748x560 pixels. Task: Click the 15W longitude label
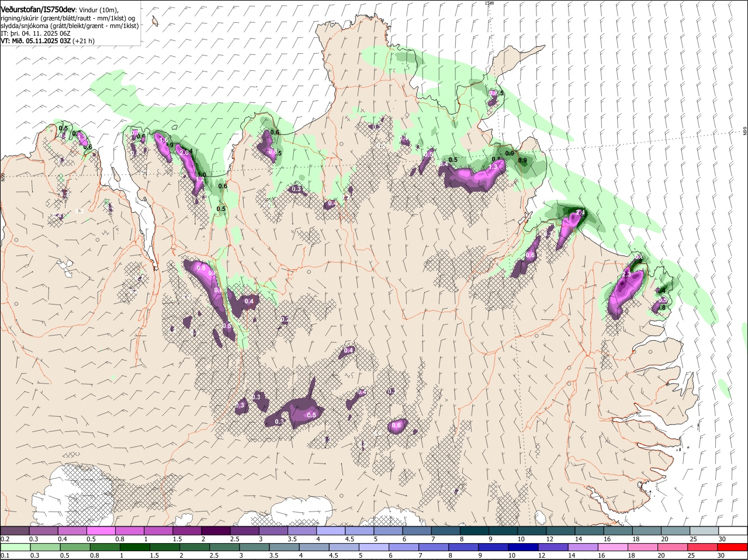[489, 3]
